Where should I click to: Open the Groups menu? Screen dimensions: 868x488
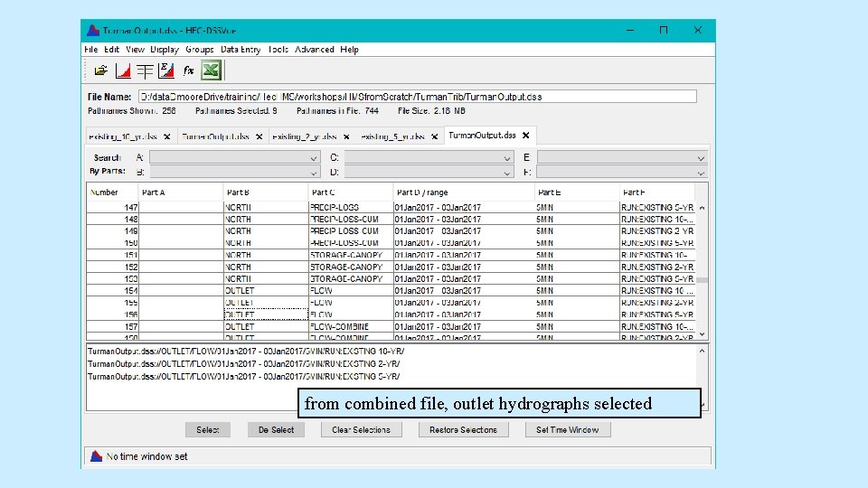[199, 49]
